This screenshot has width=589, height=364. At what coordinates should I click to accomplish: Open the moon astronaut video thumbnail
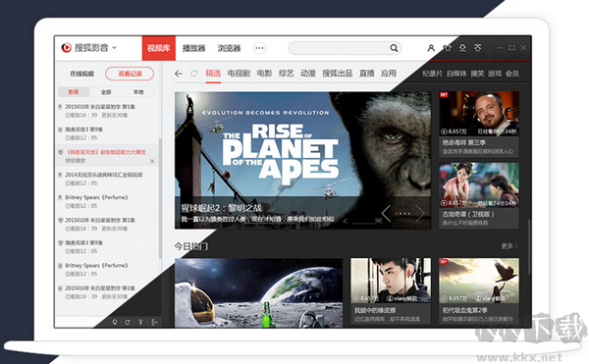258,292
